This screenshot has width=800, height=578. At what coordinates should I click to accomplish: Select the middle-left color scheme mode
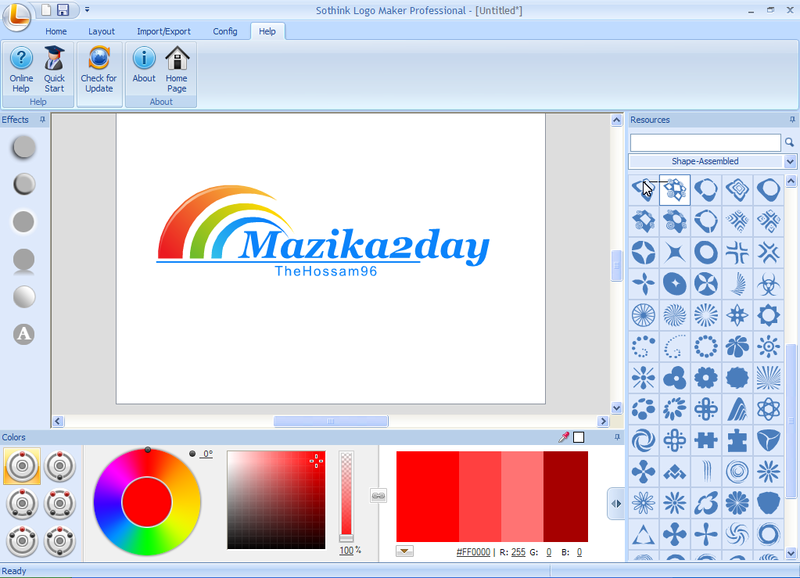pos(22,504)
